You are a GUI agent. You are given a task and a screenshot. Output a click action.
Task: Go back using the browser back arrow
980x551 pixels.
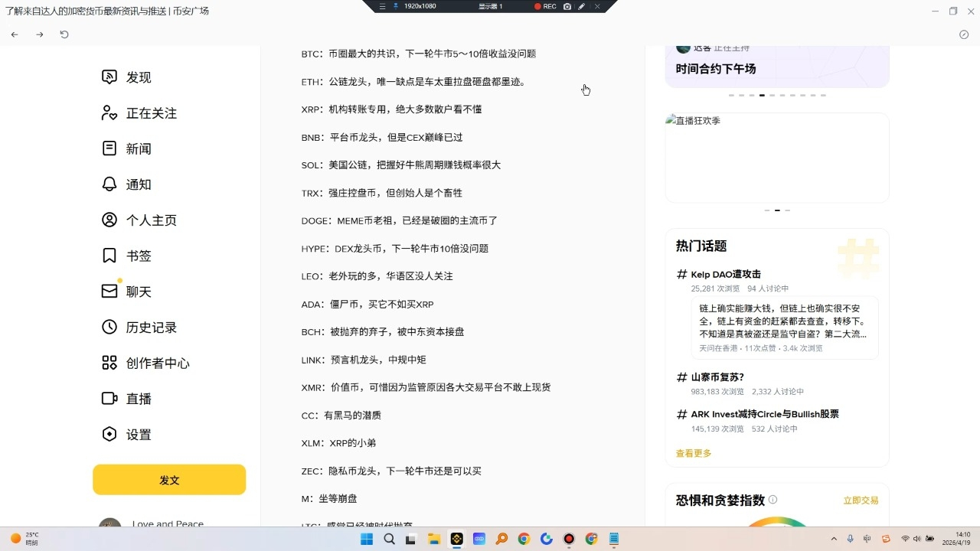point(15,34)
